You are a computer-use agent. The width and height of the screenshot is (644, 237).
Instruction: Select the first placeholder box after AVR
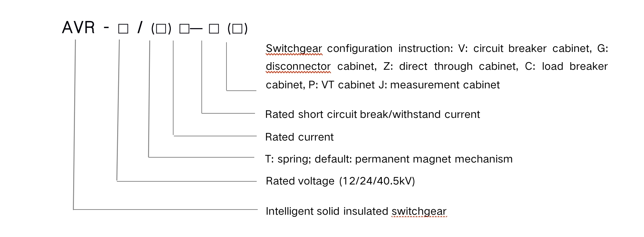click(123, 29)
